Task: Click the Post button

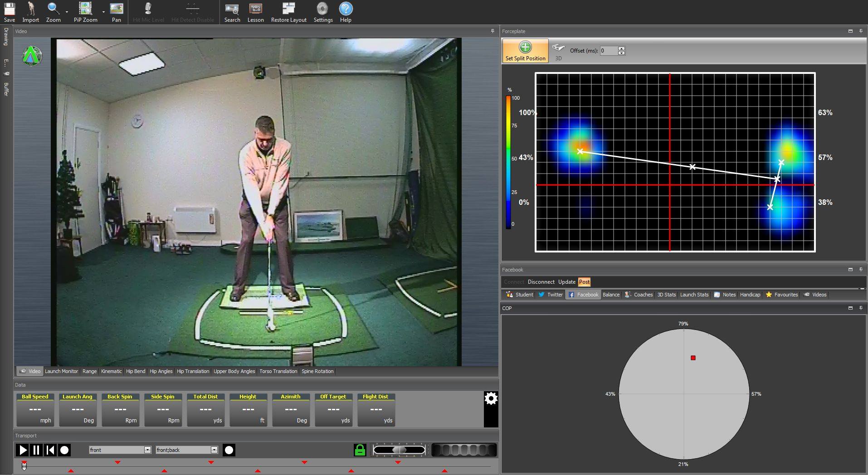Action: coord(584,282)
